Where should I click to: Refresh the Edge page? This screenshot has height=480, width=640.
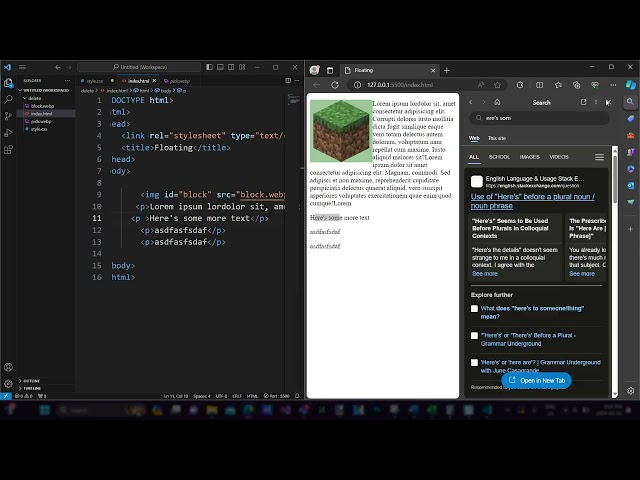tap(335, 85)
